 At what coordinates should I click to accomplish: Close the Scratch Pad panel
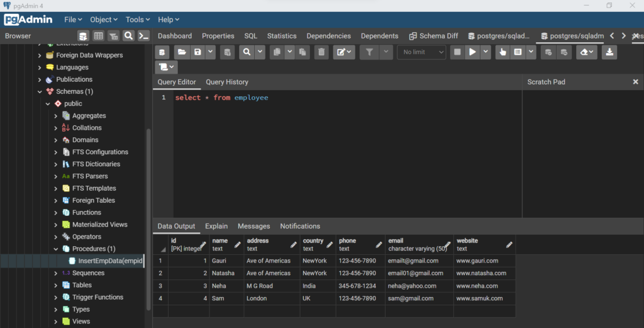click(635, 82)
